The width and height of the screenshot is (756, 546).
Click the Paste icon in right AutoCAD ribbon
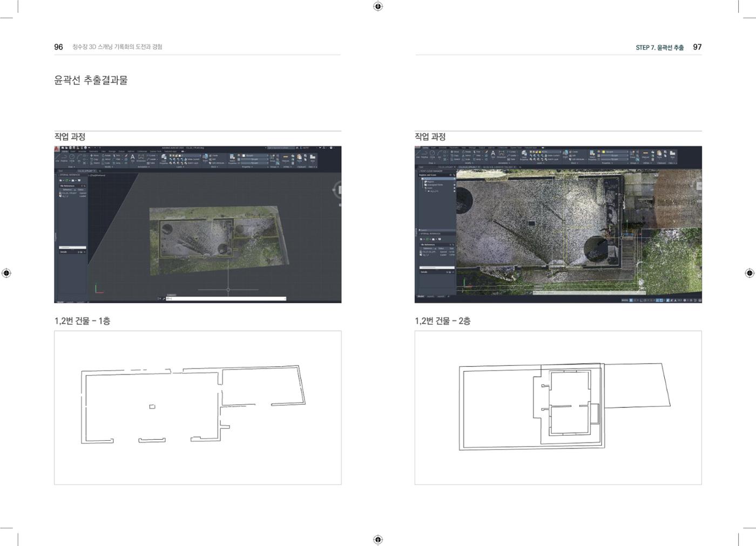(659, 154)
